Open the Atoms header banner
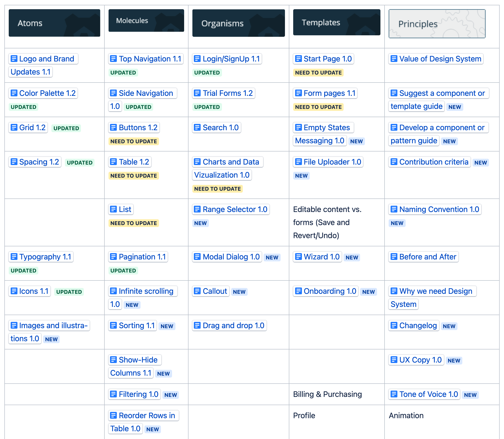Image resolution: width=504 pixels, height=439 pixels. pyautogui.click(x=54, y=23)
